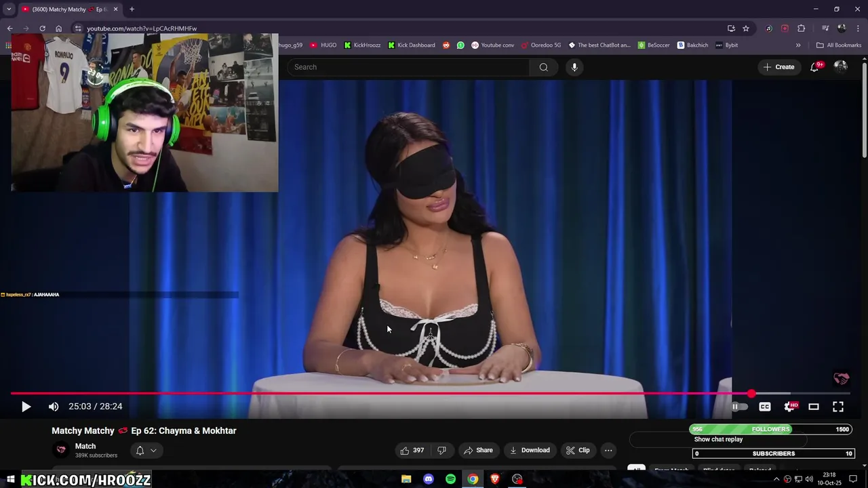868x488 pixels.
Task: Toggle the autoplay switch in the player
Action: click(x=738, y=407)
